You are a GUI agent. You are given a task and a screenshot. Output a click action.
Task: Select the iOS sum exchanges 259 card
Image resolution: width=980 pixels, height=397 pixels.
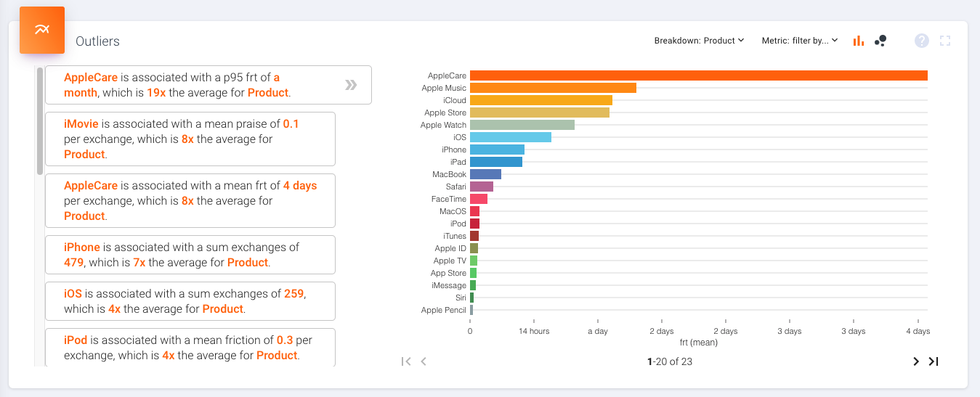pyautogui.click(x=190, y=301)
